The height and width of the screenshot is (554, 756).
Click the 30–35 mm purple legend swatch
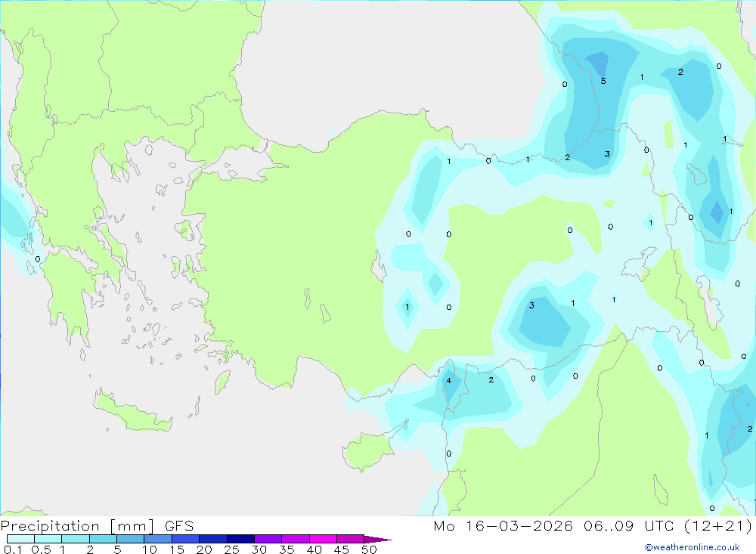coord(268,539)
